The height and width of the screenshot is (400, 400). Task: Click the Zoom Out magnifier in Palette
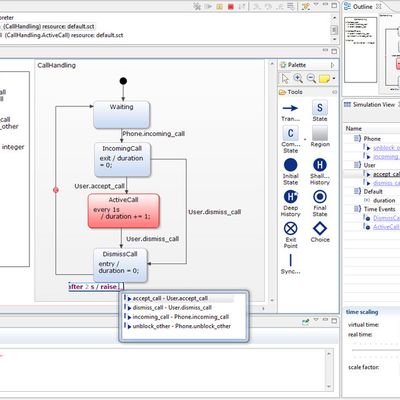tap(311, 79)
